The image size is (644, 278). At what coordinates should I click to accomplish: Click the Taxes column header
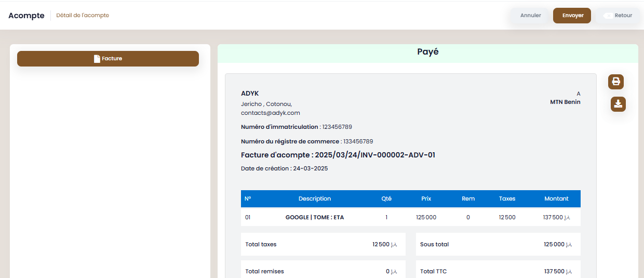[x=507, y=198]
